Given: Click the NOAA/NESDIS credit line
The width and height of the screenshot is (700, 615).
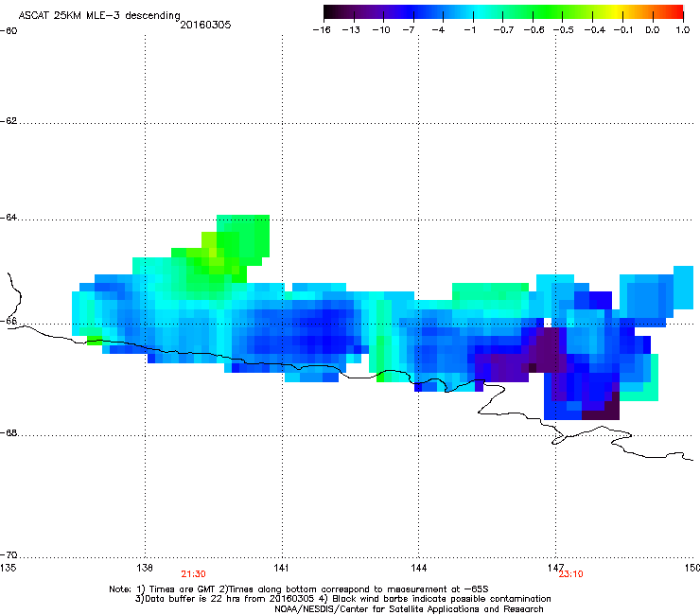Looking at the screenshot, I should click(x=409, y=609).
